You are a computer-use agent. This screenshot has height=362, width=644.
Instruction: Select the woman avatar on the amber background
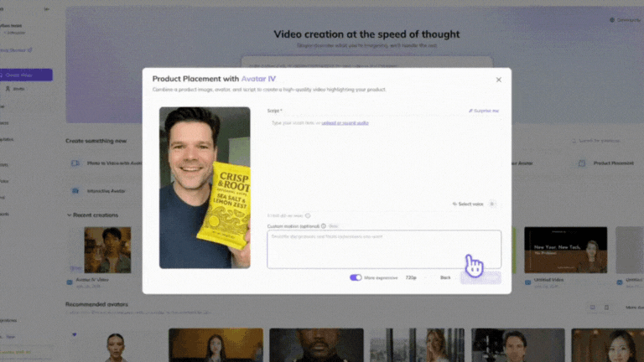point(216,344)
